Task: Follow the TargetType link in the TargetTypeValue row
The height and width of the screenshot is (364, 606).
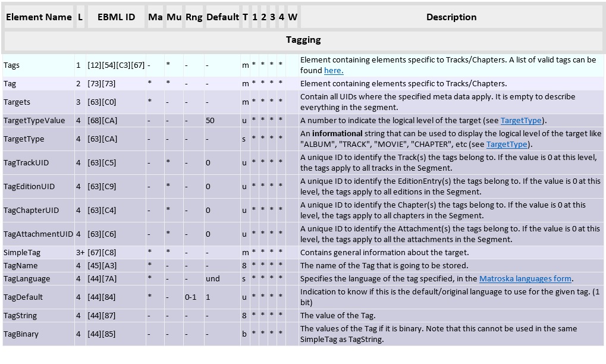Action: [x=521, y=120]
